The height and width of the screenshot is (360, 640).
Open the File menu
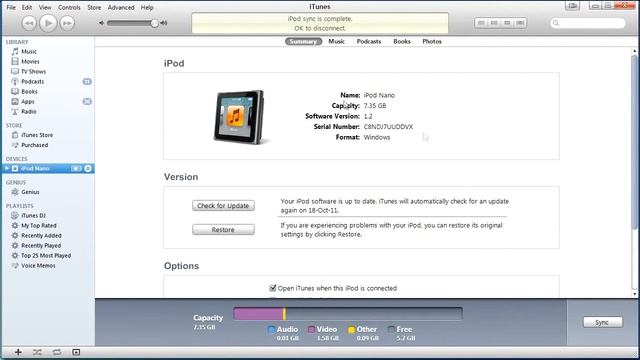point(11,7)
